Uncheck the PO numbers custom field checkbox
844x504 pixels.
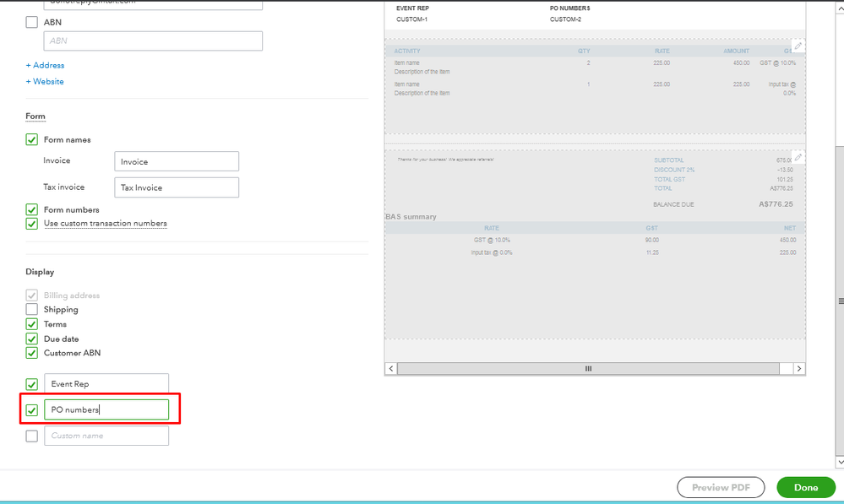point(32,410)
